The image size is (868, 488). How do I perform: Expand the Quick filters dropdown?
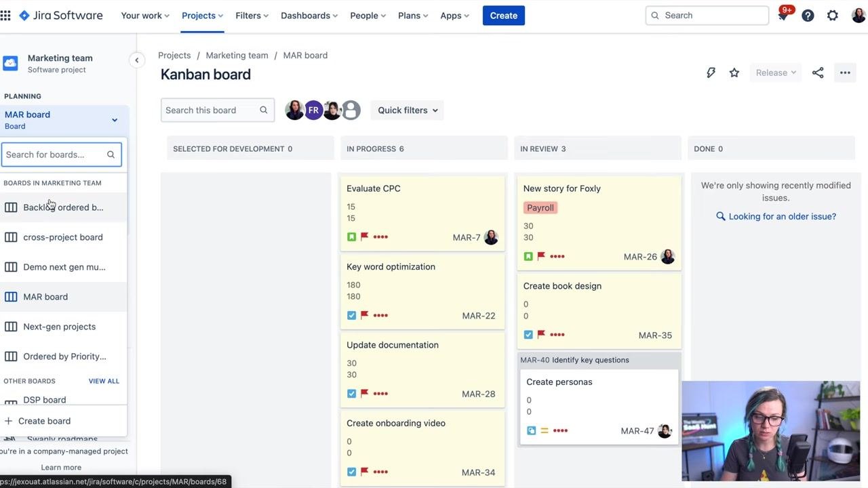408,110
